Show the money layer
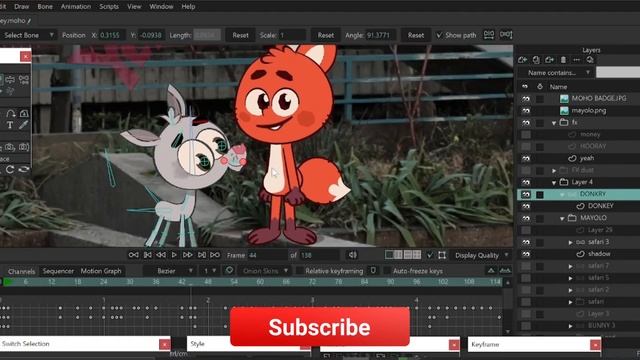The width and height of the screenshot is (640, 360). pyautogui.click(x=526, y=134)
